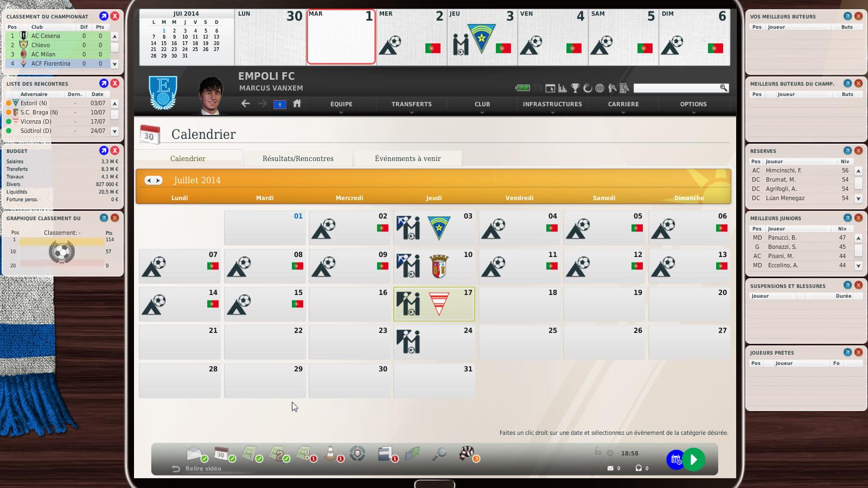Open the CARRIERE menu
Image resolution: width=868 pixels, height=488 pixels.
623,104
